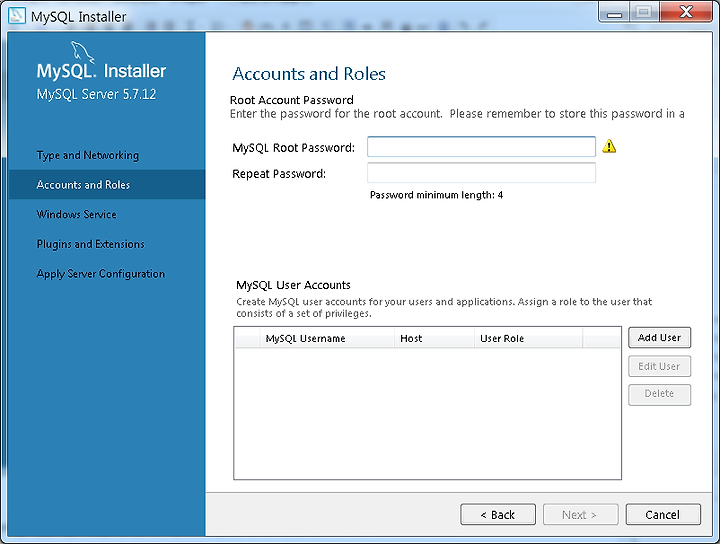This screenshot has width=720, height=544.
Task: Open the Plugins and Extensions step
Action: pos(90,244)
